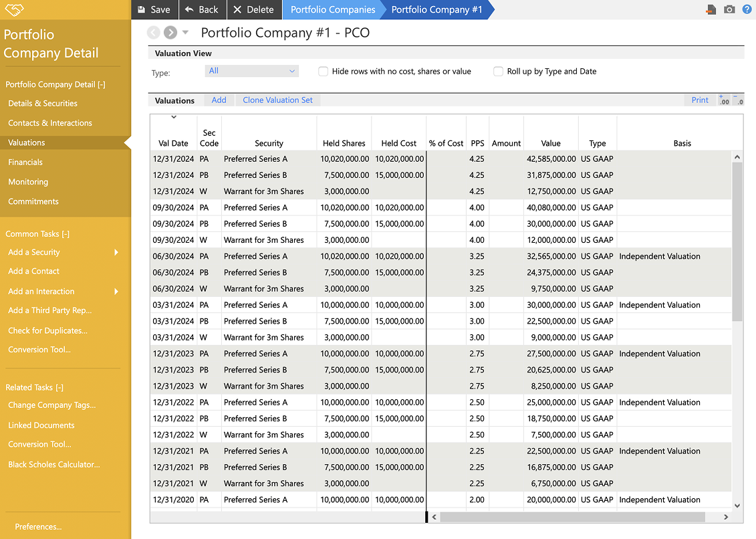Open the Type dropdown set to All

click(252, 71)
